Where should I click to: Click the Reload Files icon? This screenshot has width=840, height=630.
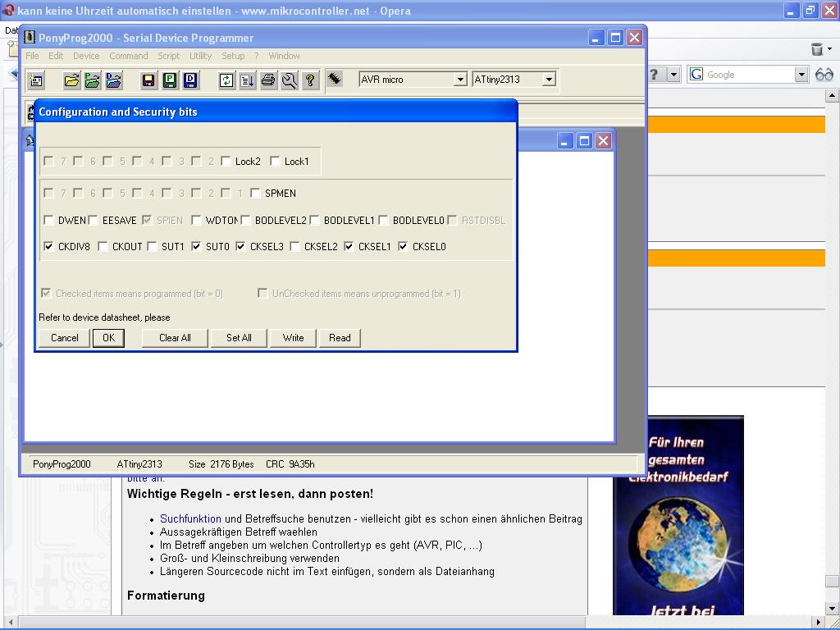[226, 80]
